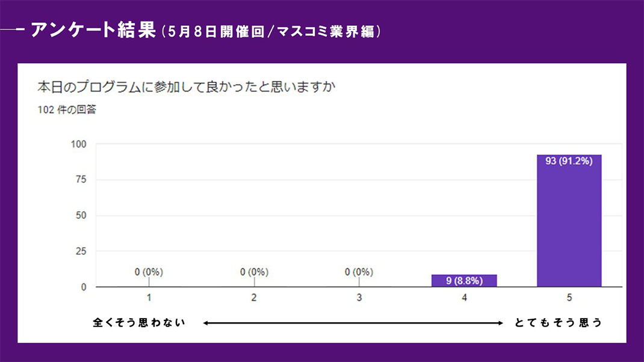Click the 9 (8.8%) data label
The image size is (644, 362).
[x=464, y=280]
